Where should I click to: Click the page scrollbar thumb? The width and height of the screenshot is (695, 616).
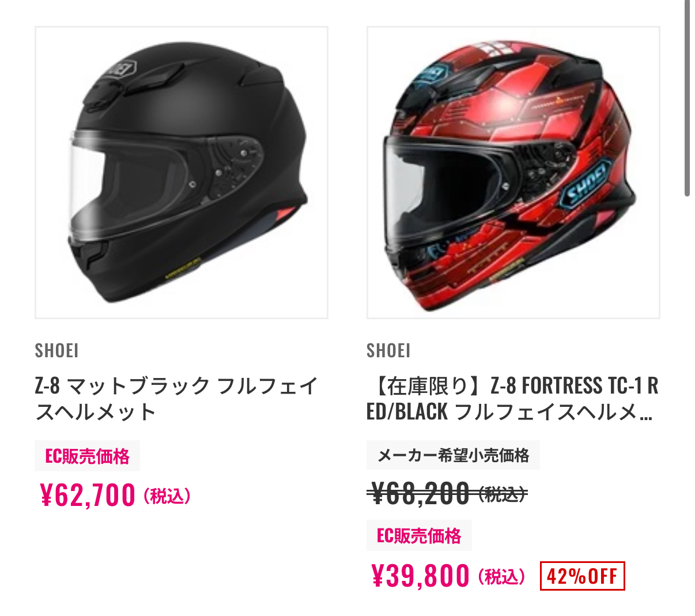(x=687, y=98)
